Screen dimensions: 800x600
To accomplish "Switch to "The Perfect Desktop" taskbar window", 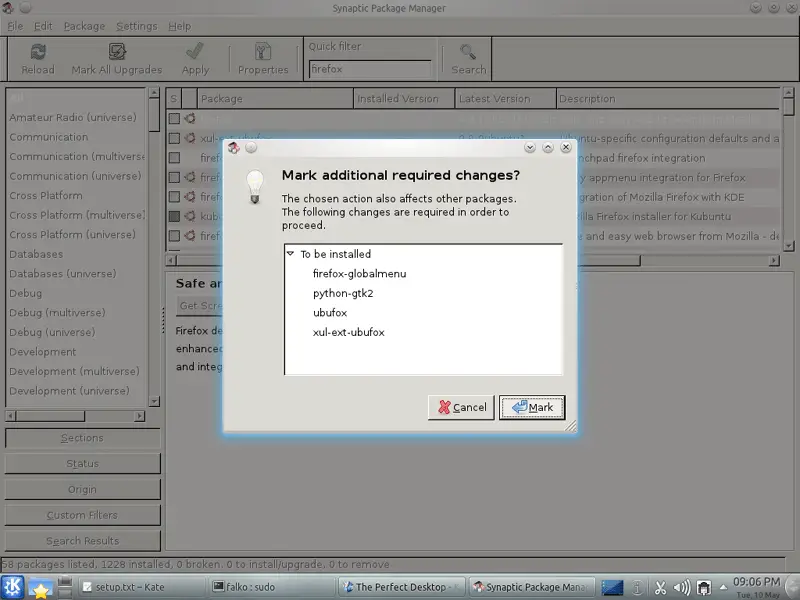I will 403,587.
